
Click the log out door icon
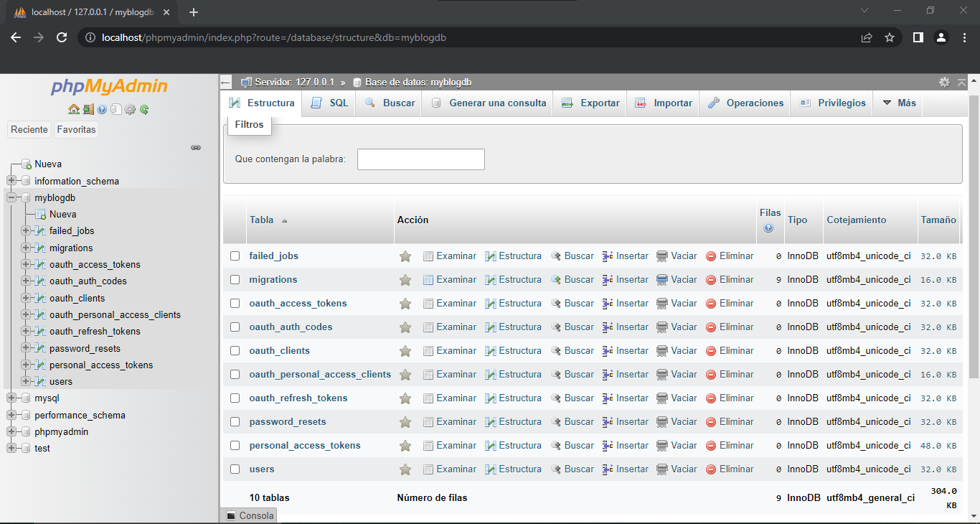point(88,109)
